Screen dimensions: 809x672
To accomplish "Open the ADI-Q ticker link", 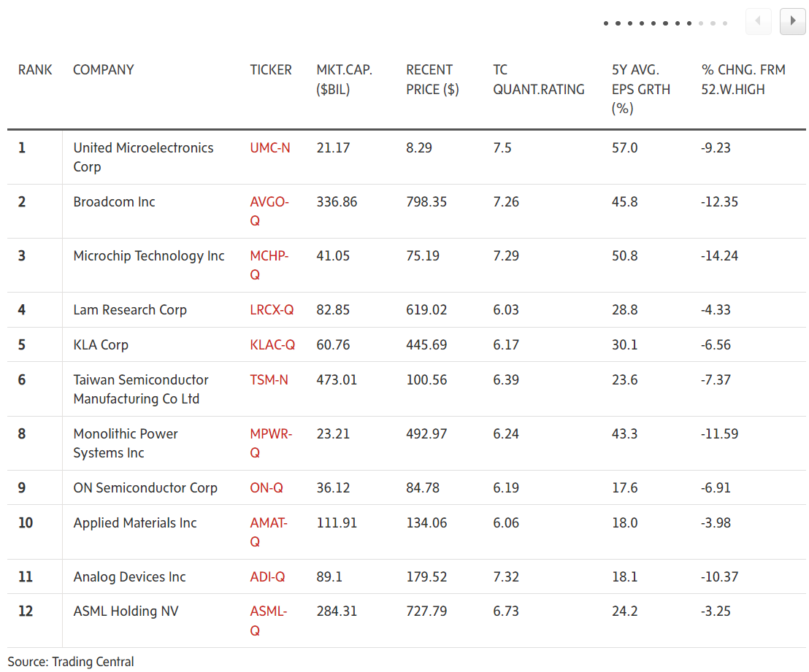I will [x=267, y=577].
